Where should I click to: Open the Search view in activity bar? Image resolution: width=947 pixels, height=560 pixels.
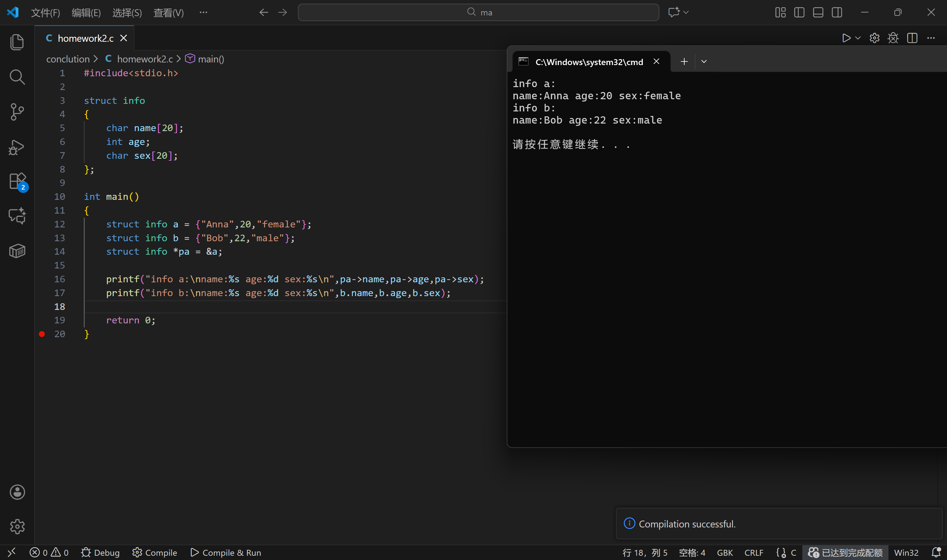(x=17, y=77)
